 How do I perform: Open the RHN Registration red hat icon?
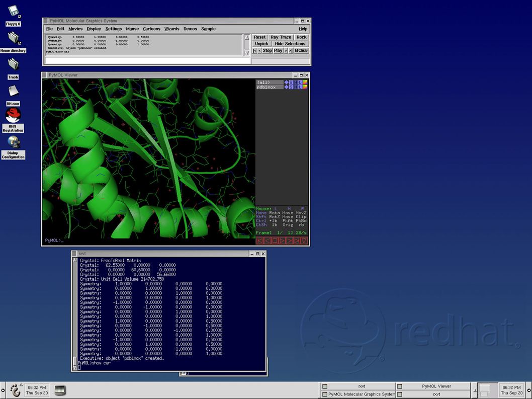pos(13,120)
